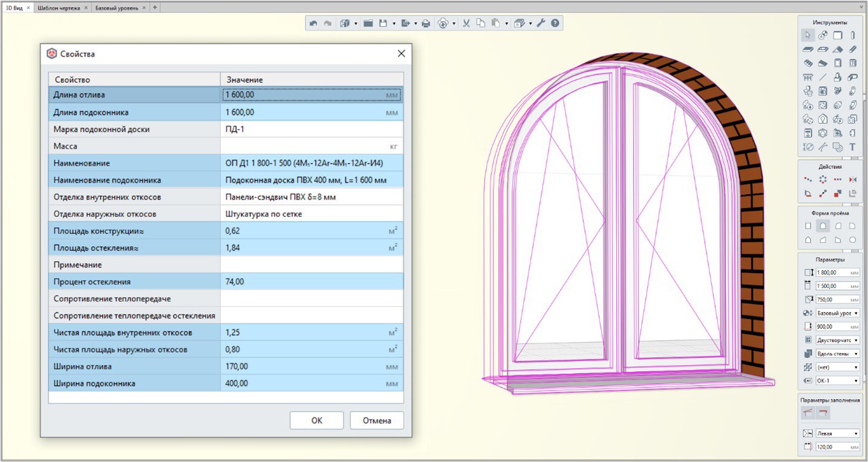
Task: Select the Text tool (T) in Инструменты
Action: 852,147
